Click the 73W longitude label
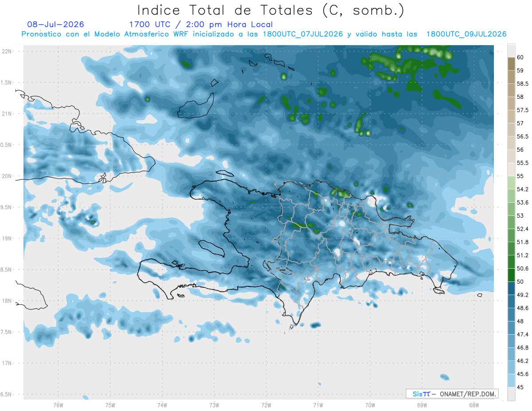 coord(214,404)
